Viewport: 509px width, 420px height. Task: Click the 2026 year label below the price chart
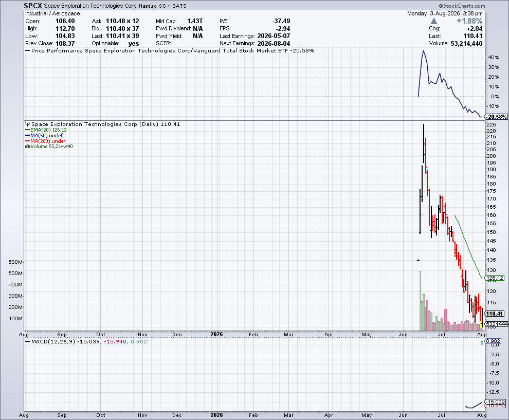(x=216, y=334)
